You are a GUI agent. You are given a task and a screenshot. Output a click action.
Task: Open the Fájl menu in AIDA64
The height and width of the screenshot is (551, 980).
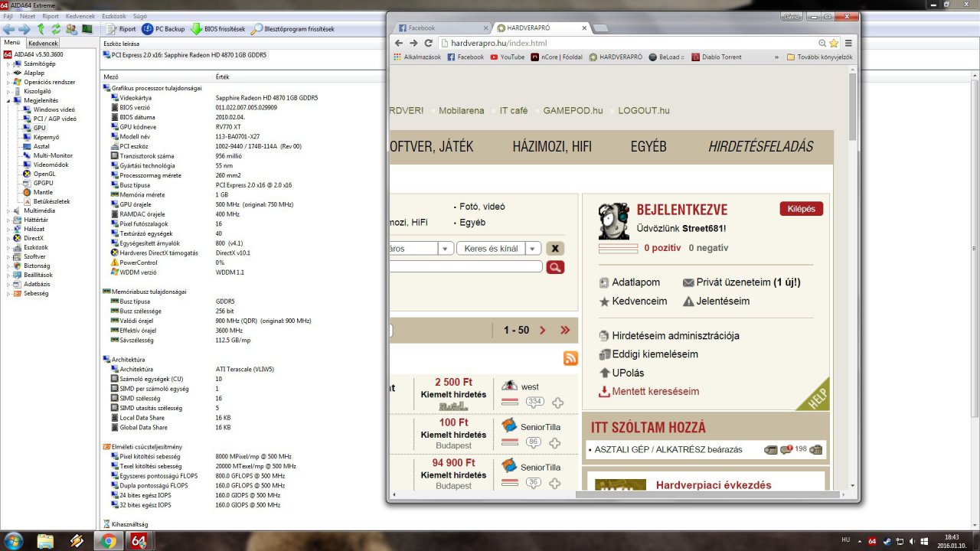(x=8, y=15)
